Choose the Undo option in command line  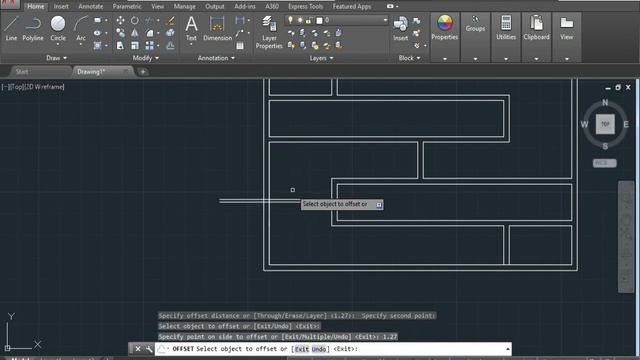coord(319,349)
